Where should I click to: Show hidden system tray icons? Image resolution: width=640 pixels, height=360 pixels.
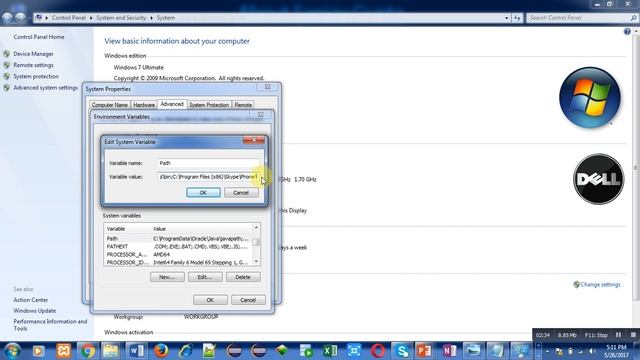pyautogui.click(x=547, y=351)
